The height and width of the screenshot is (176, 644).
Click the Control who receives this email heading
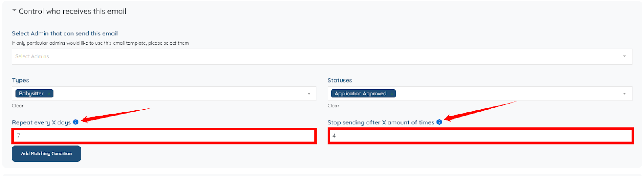(x=72, y=11)
